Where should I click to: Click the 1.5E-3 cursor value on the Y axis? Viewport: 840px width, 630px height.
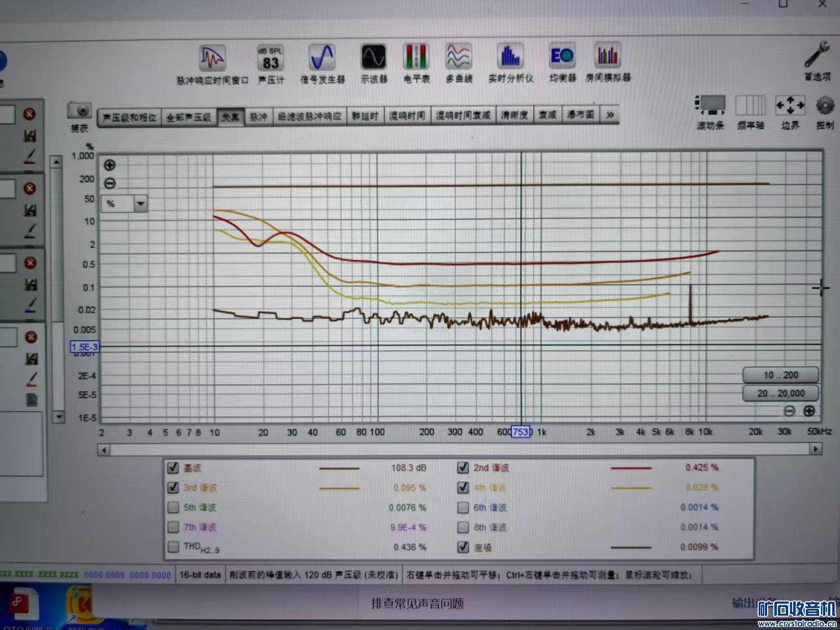[85, 347]
